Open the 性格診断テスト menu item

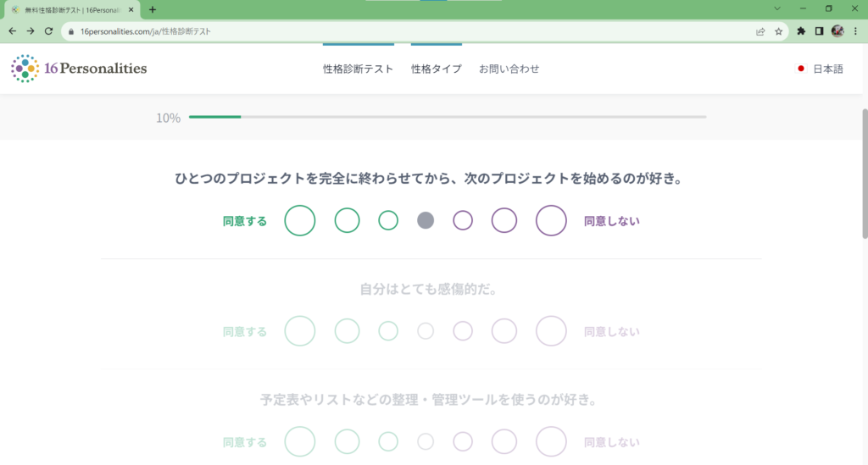click(x=359, y=69)
